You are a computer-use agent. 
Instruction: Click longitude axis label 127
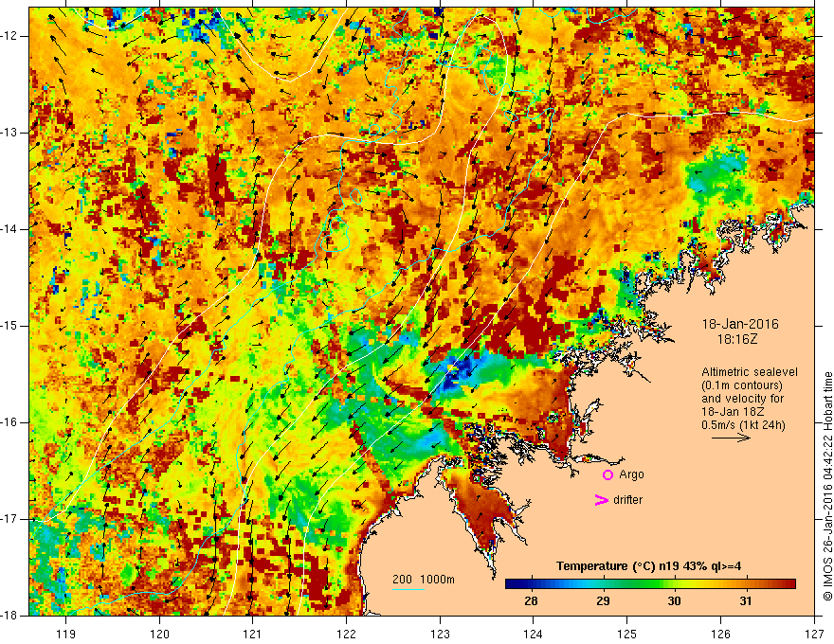tap(814, 634)
